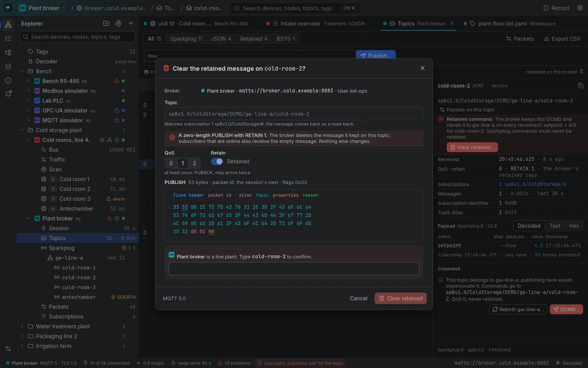Screen dimensions: 588x368
Task: Click Clear retained… in the details panel
Action: (x=472, y=147)
